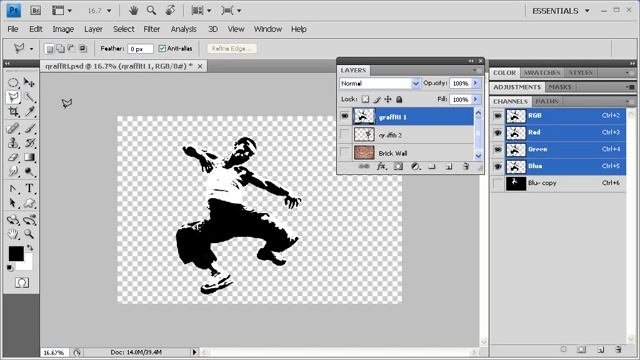
Task: Switch to the MASKS tab
Action: point(560,87)
